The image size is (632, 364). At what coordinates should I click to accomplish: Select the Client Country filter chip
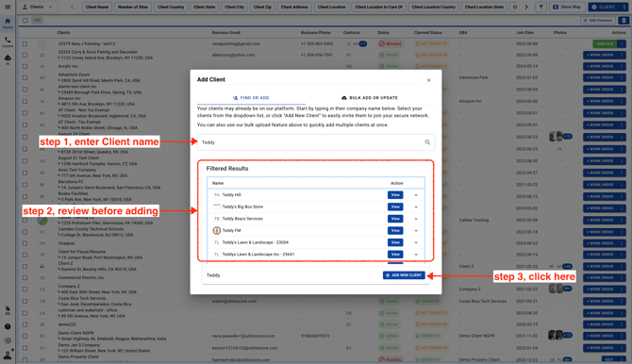point(171,7)
